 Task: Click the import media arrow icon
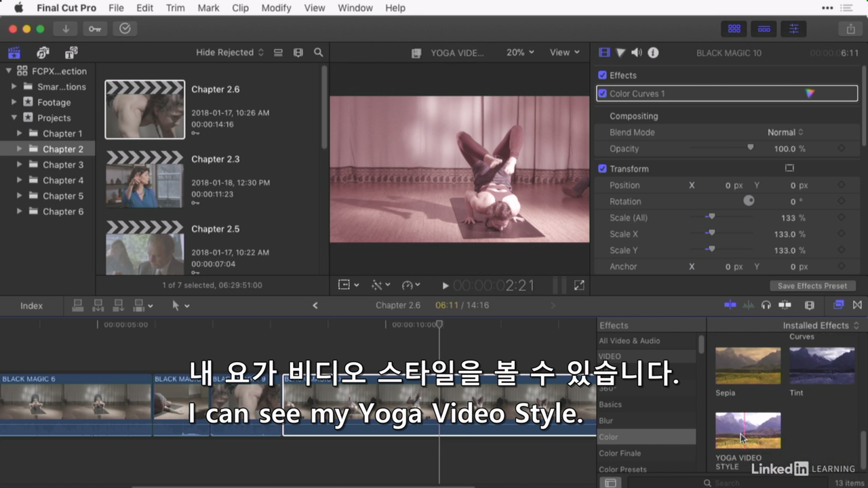click(66, 28)
